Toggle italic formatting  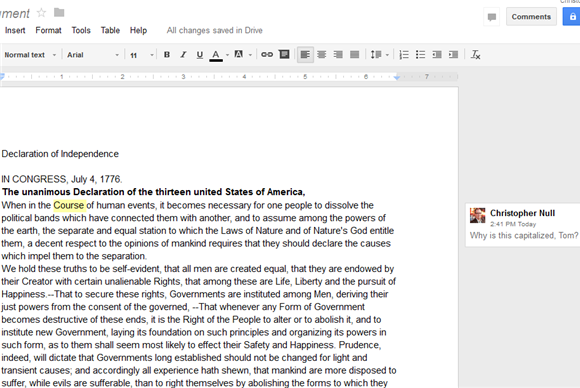(x=183, y=55)
